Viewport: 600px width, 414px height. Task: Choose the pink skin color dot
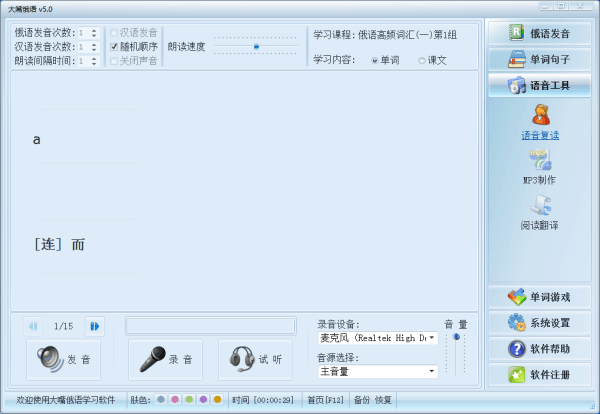(x=175, y=399)
